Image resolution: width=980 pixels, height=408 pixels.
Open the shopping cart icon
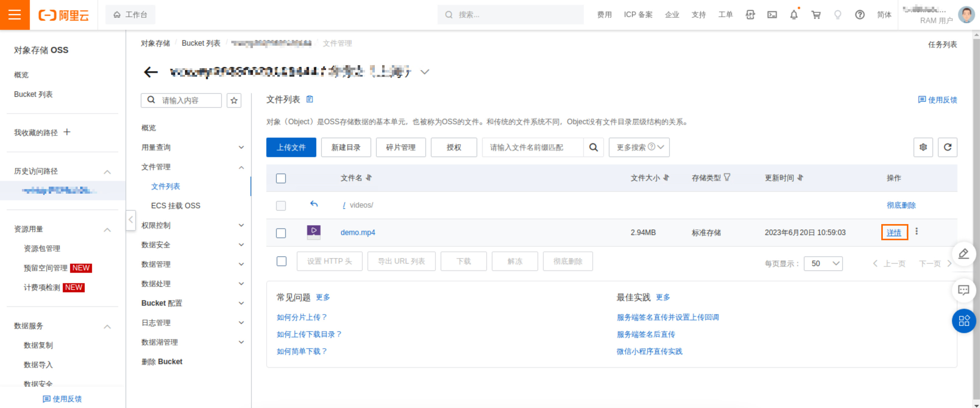[816, 15]
